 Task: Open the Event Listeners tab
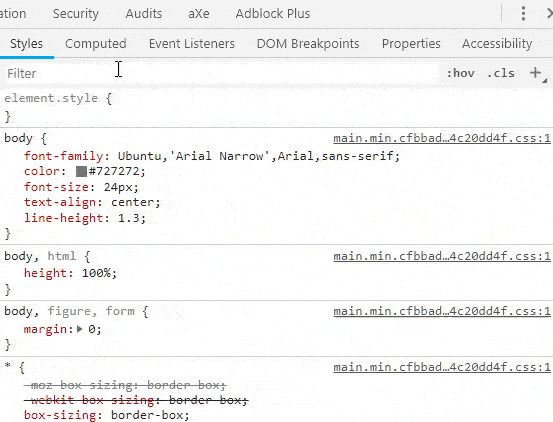point(192,44)
